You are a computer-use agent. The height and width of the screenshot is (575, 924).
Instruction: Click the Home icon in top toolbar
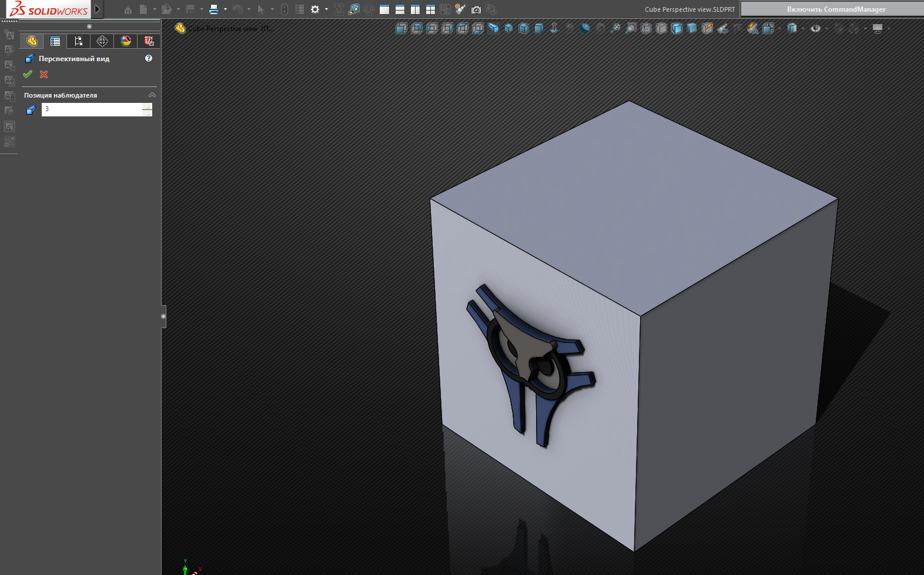(128, 9)
